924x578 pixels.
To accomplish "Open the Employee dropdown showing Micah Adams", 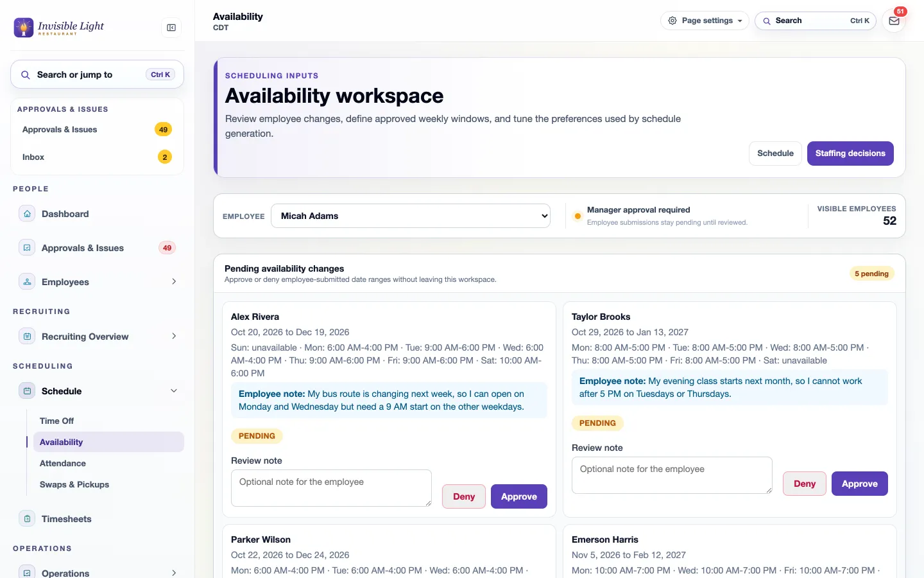I will click(411, 216).
